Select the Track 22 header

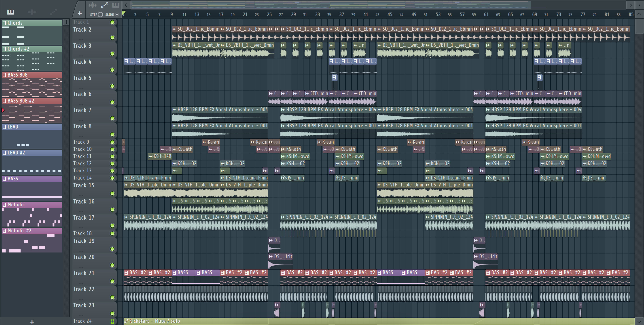click(95, 293)
